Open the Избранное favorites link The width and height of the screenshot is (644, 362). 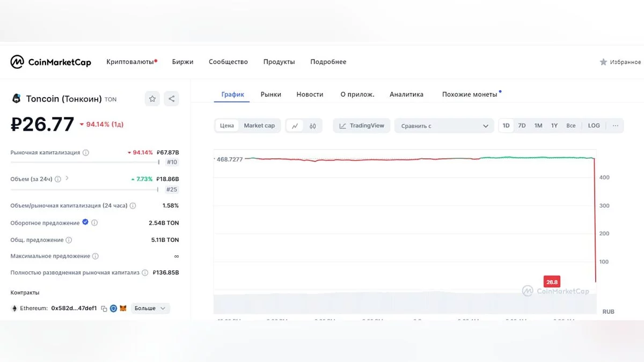point(620,62)
